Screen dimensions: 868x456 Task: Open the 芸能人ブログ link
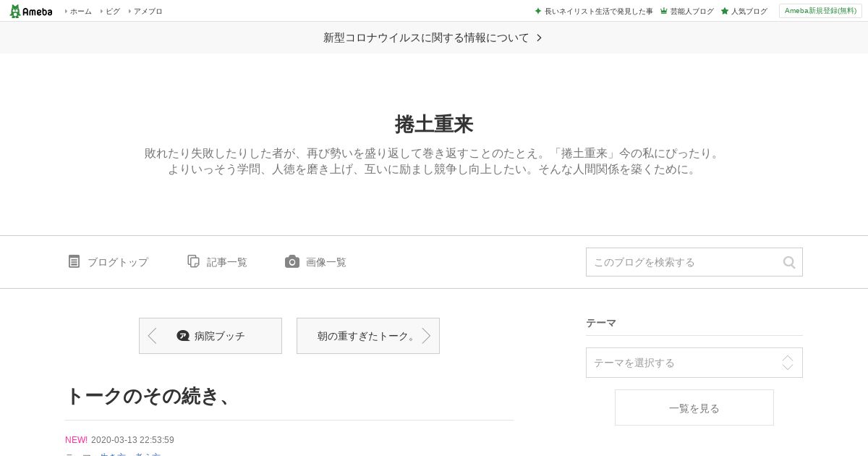[692, 11]
